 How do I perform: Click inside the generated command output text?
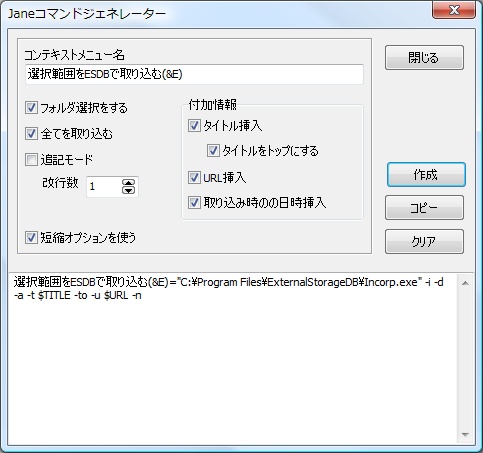232,359
